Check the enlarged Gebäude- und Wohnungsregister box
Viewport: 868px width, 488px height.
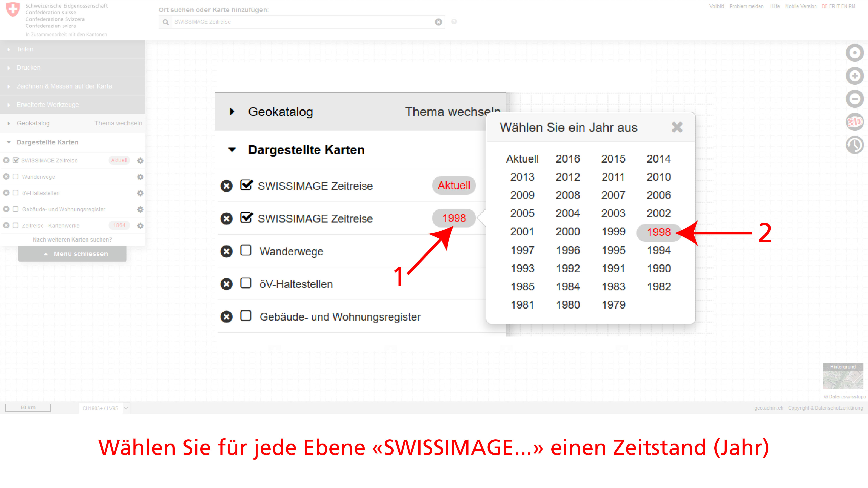(x=246, y=316)
